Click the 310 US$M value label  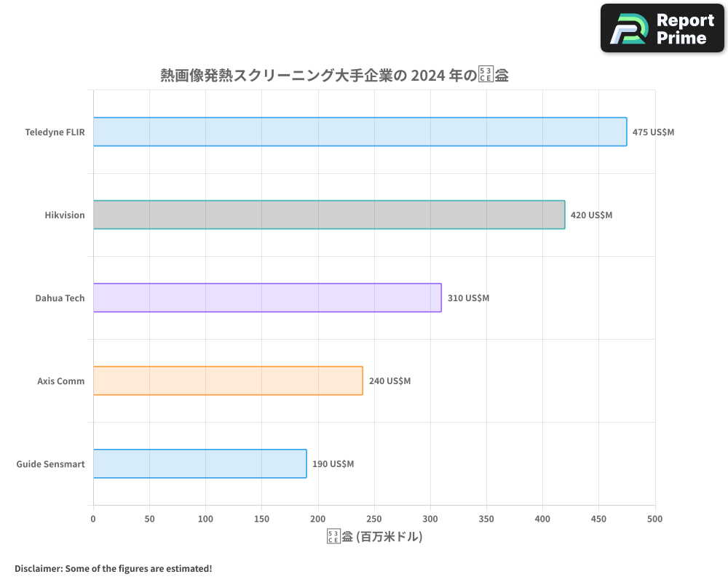coord(467,298)
